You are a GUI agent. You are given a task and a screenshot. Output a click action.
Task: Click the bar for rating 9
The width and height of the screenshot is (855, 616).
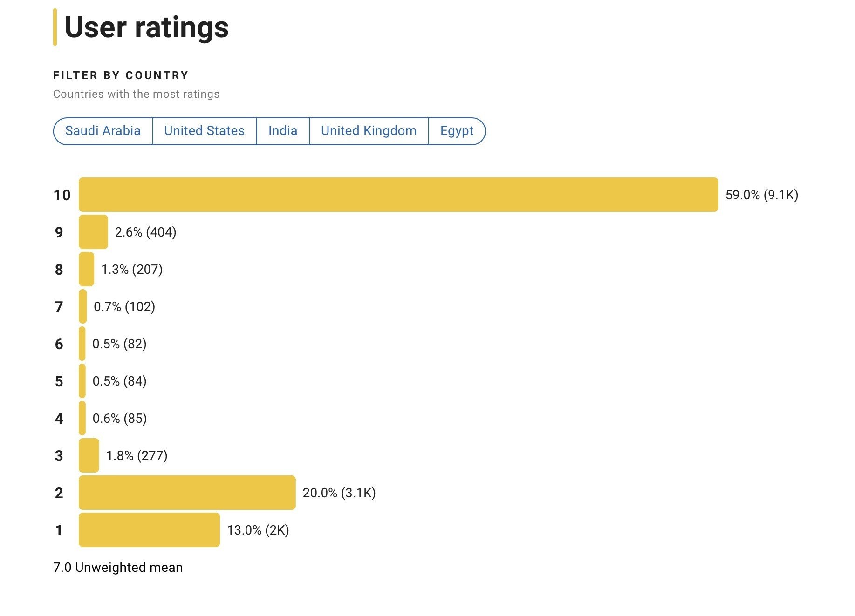tap(93, 232)
